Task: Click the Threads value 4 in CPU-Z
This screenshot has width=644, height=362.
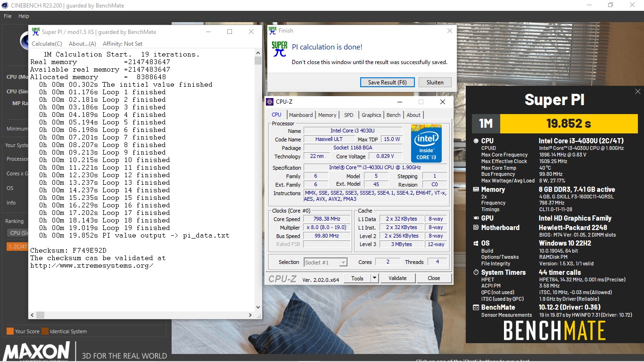Action: [x=438, y=262]
